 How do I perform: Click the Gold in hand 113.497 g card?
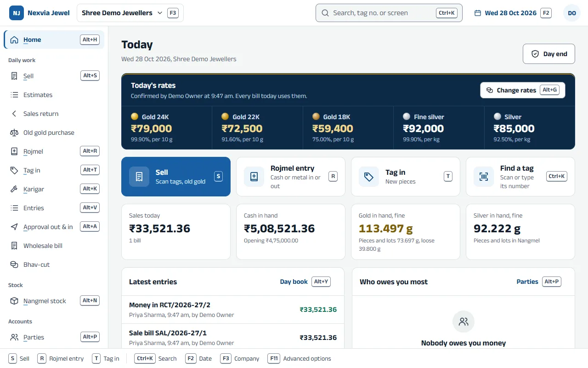point(406,232)
